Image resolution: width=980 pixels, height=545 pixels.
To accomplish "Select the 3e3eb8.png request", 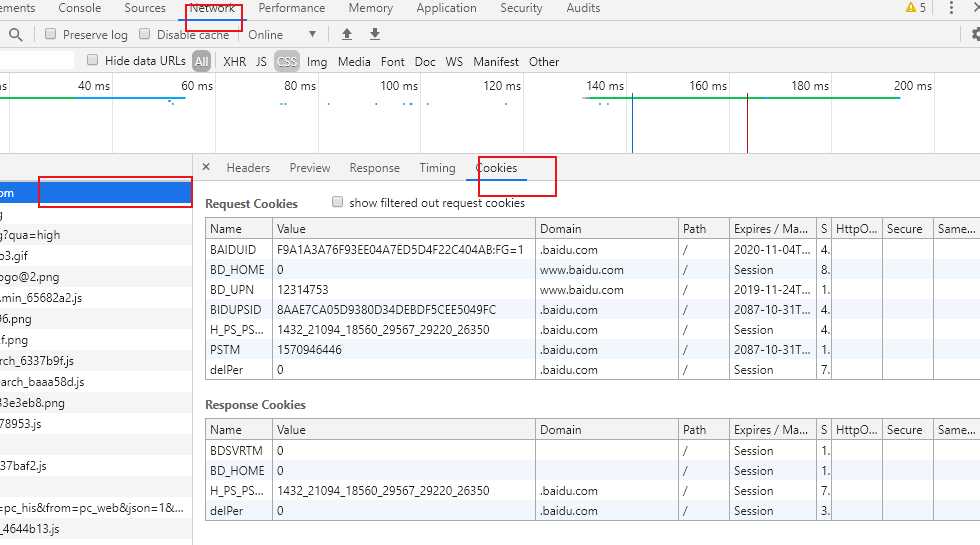I will click(96, 402).
